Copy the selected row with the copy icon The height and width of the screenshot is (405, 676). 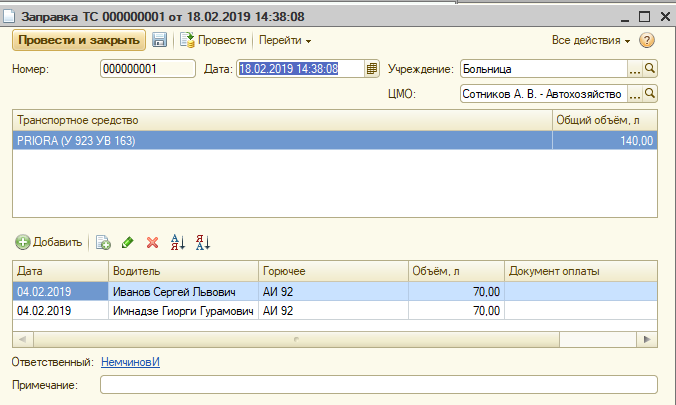102,242
